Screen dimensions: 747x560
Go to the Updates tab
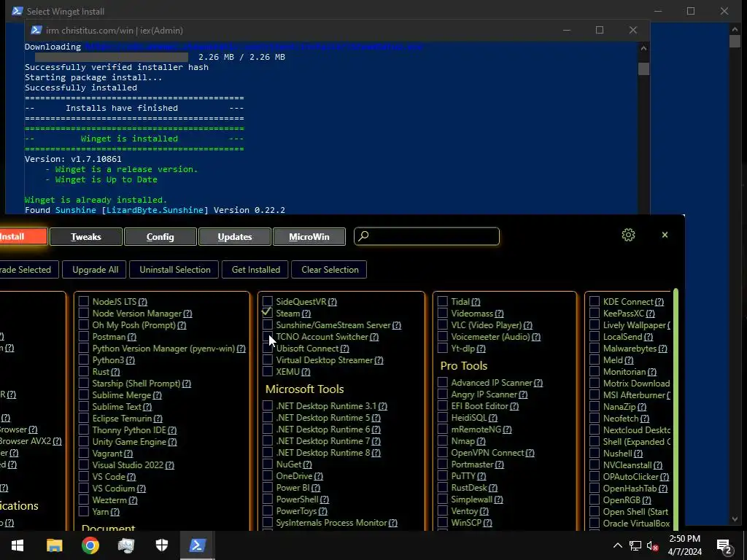tap(234, 237)
